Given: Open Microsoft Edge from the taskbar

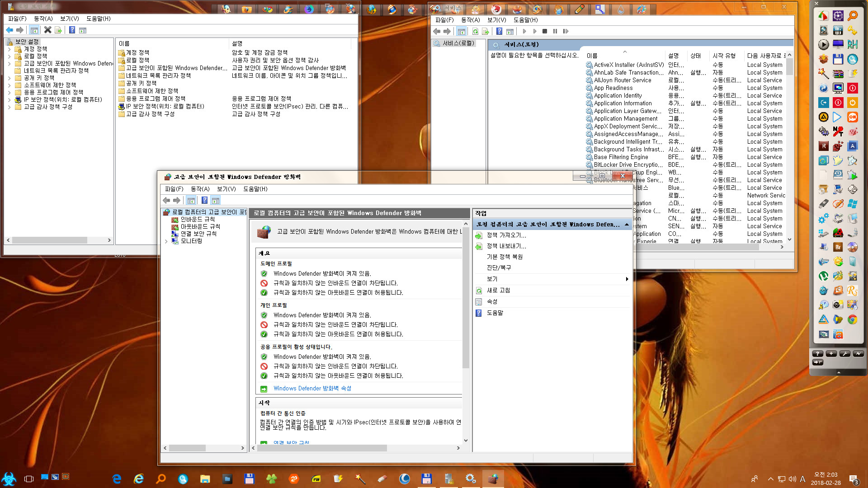Looking at the screenshot, I should [117, 479].
